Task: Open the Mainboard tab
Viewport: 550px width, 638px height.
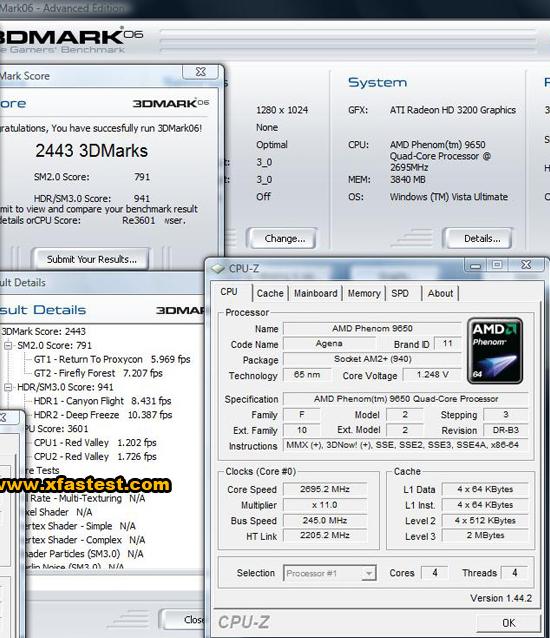Action: [x=316, y=293]
